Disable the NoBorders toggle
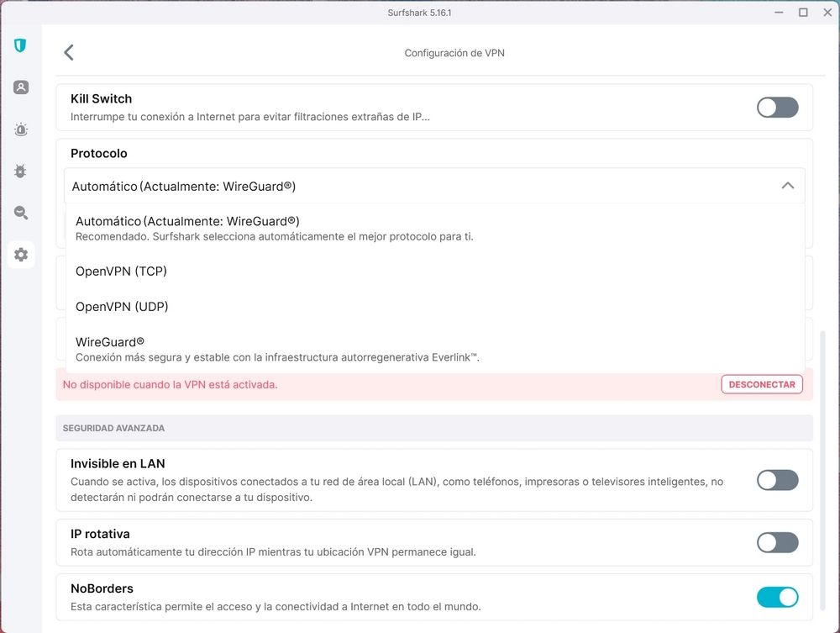Screen dimensions: 840x633 coord(777,597)
